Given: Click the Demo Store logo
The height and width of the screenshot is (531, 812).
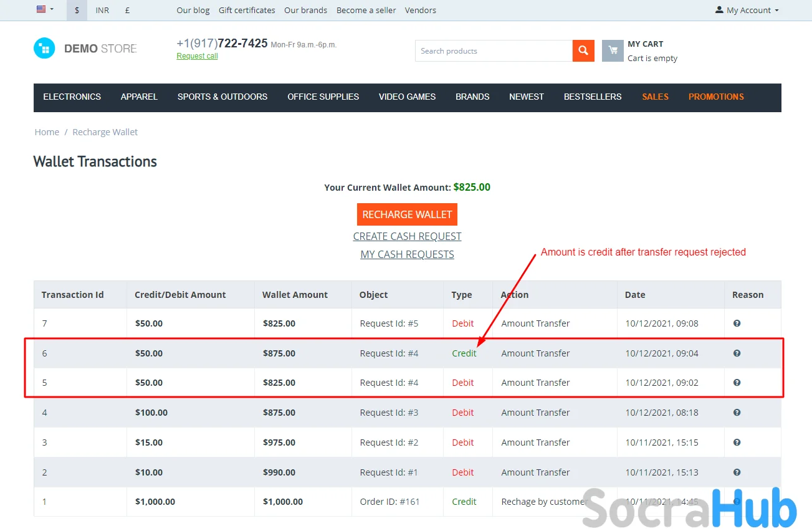Looking at the screenshot, I should tap(85, 49).
